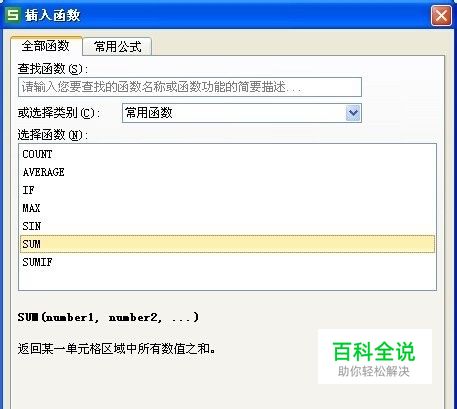Screen dimensions: 457x409
Task: Close the Insert Function dialog
Action: [441, 15]
